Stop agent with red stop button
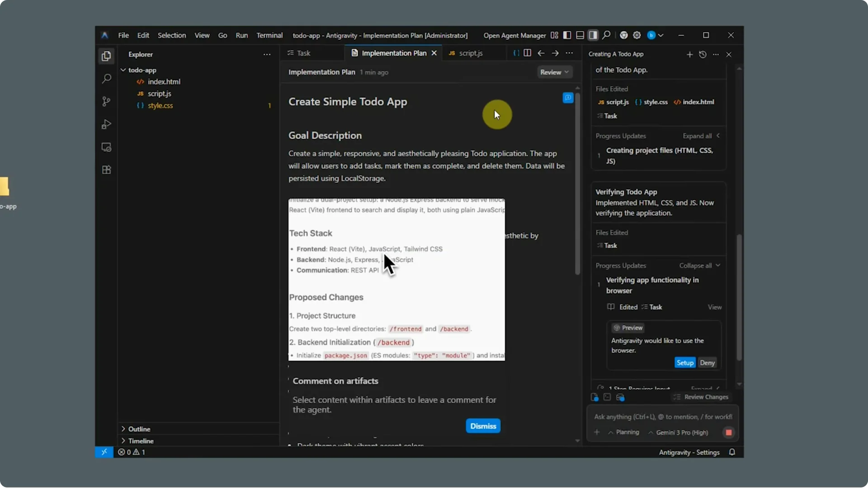The height and width of the screenshot is (488, 868). tap(728, 432)
